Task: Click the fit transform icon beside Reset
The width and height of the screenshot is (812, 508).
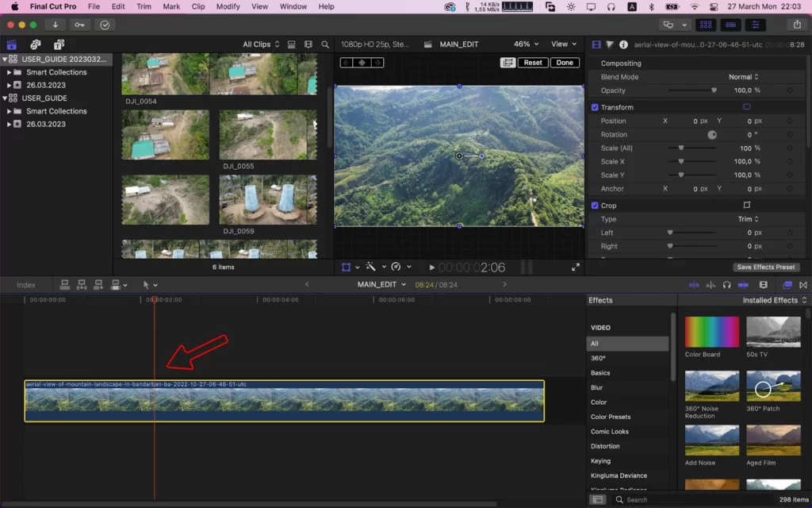Action: click(x=507, y=63)
